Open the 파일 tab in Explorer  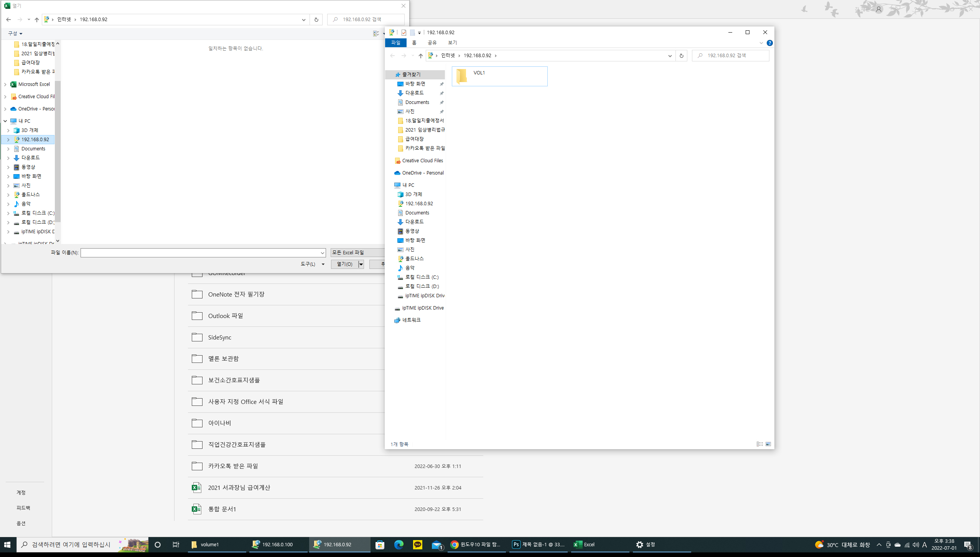(395, 43)
